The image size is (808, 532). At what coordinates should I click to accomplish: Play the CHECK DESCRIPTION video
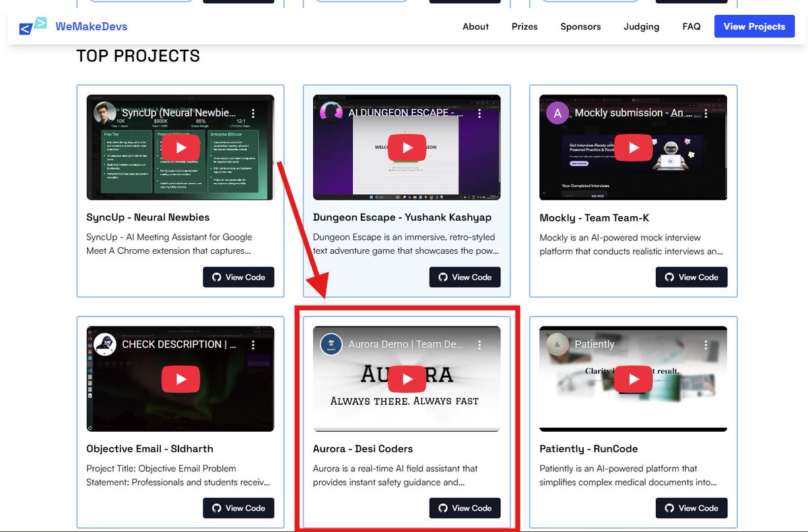coord(180,379)
